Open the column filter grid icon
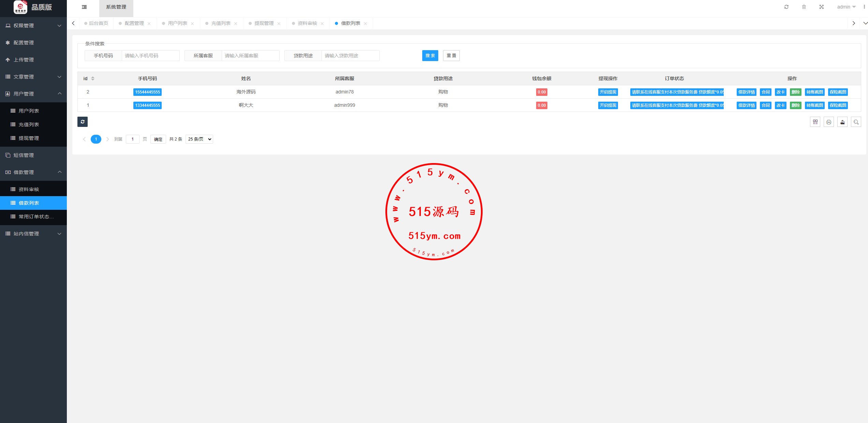This screenshot has width=868, height=423. tap(815, 122)
